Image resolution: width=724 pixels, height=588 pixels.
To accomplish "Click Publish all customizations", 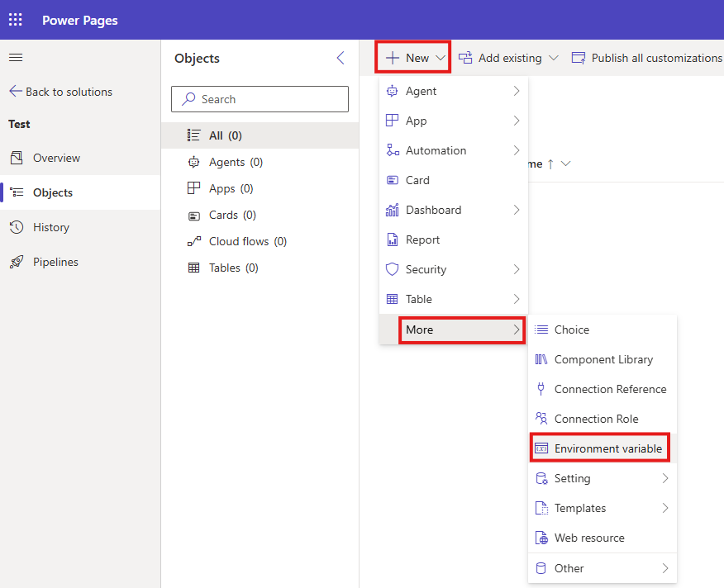I will (x=647, y=58).
